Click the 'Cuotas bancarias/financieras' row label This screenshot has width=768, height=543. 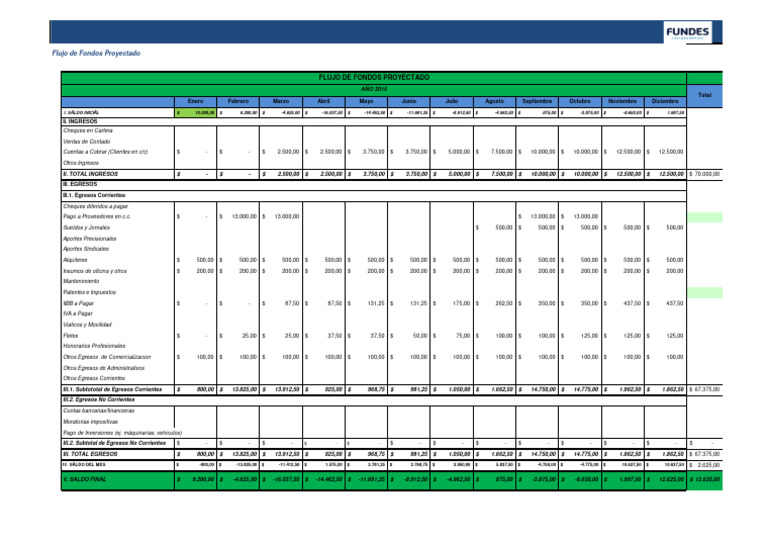pyautogui.click(x=98, y=411)
